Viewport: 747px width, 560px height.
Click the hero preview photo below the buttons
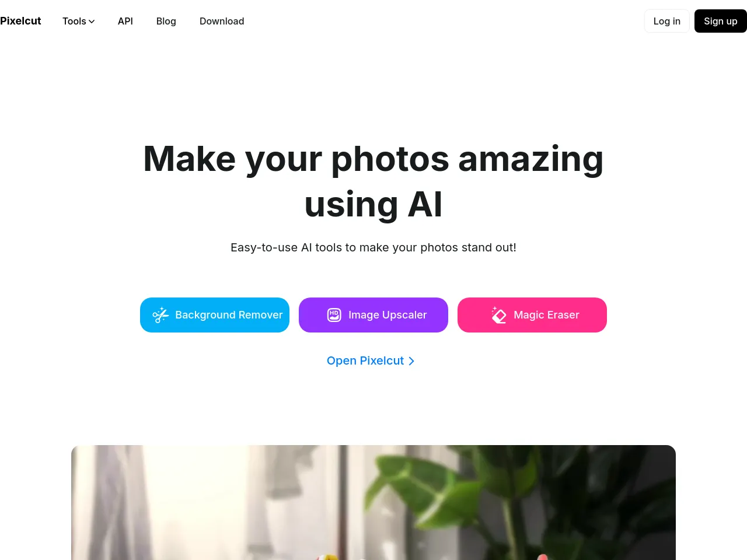pos(373,502)
